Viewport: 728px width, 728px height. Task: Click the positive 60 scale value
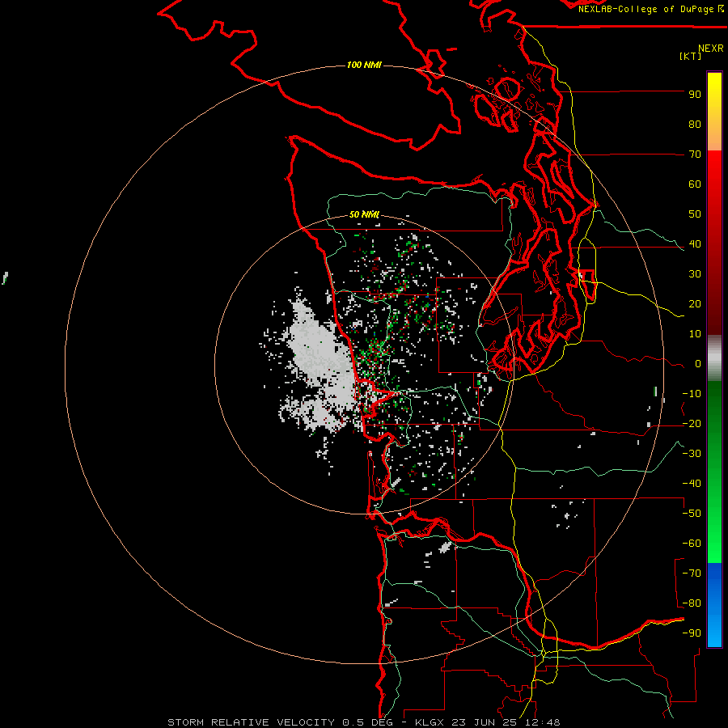(x=695, y=184)
